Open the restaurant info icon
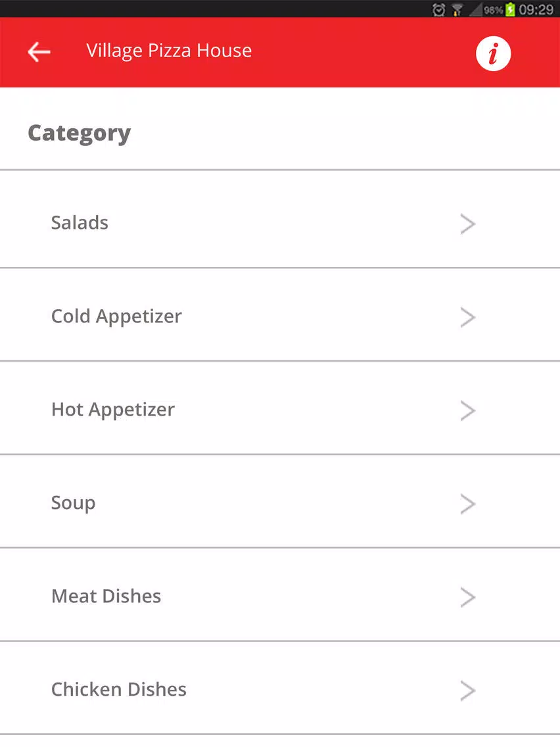This screenshot has width=560, height=747. (493, 53)
